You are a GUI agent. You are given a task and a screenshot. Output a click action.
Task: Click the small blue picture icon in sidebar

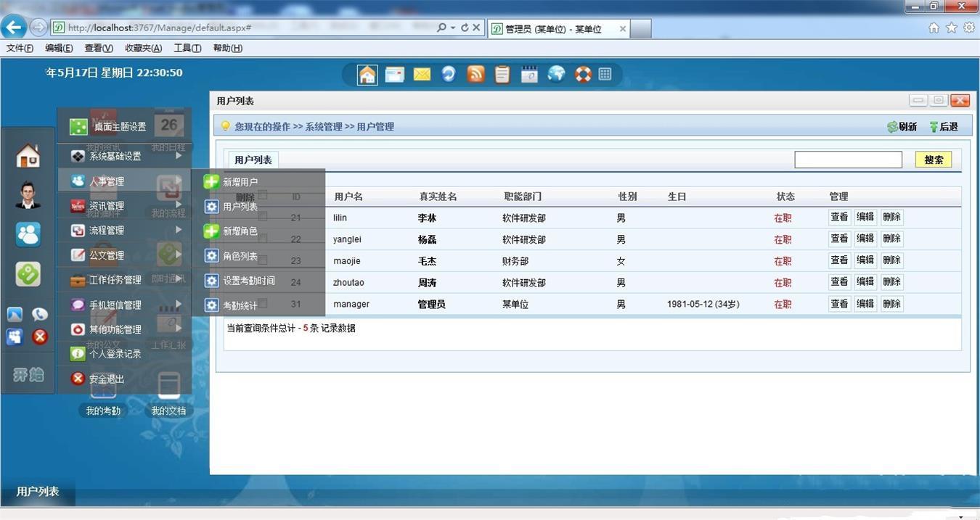pos(15,315)
